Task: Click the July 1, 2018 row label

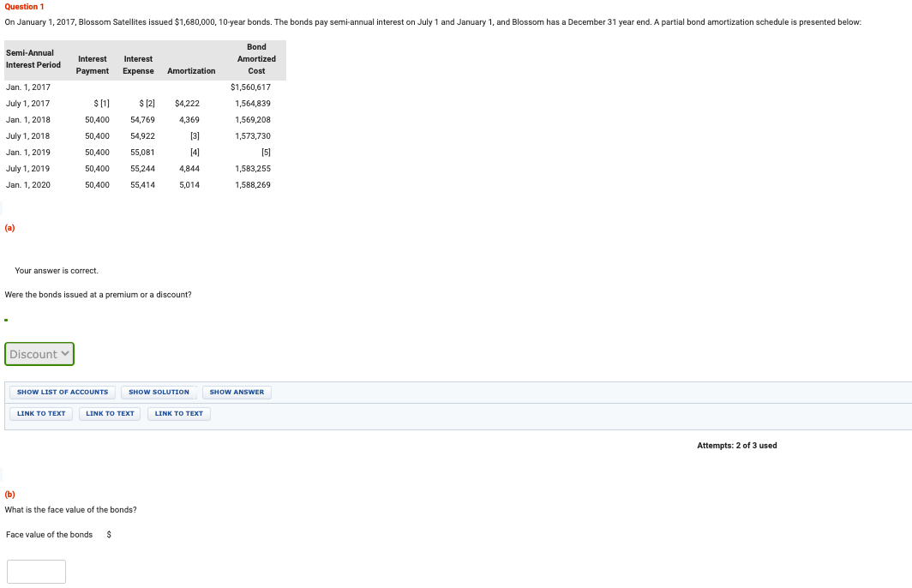Action: 28,136
